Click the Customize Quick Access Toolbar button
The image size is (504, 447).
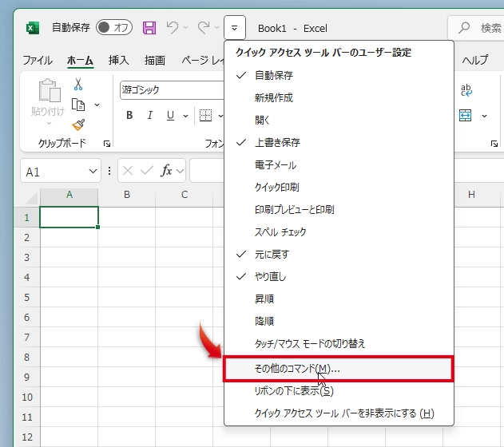pos(235,28)
